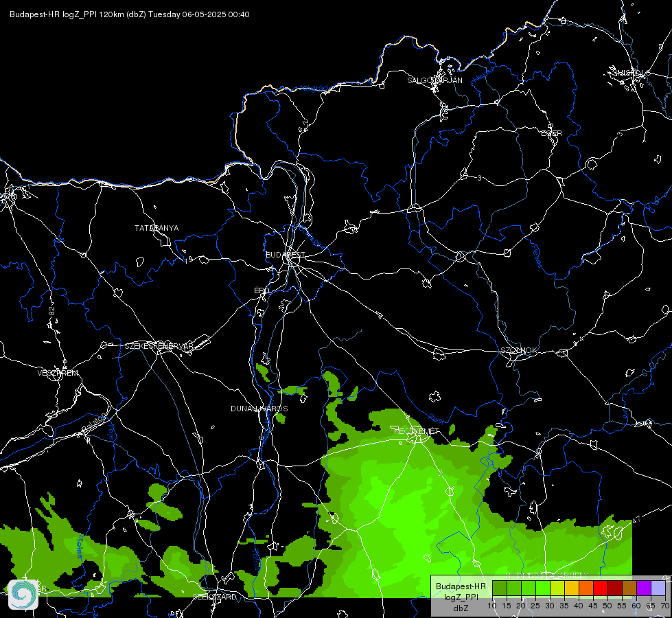
Task: Click the EGER city label
Action: 551,133
